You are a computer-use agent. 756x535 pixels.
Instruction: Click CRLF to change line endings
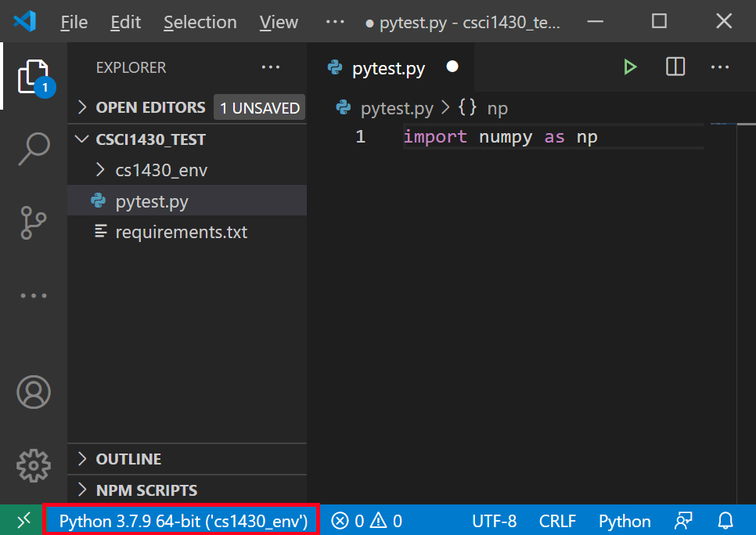(x=557, y=520)
